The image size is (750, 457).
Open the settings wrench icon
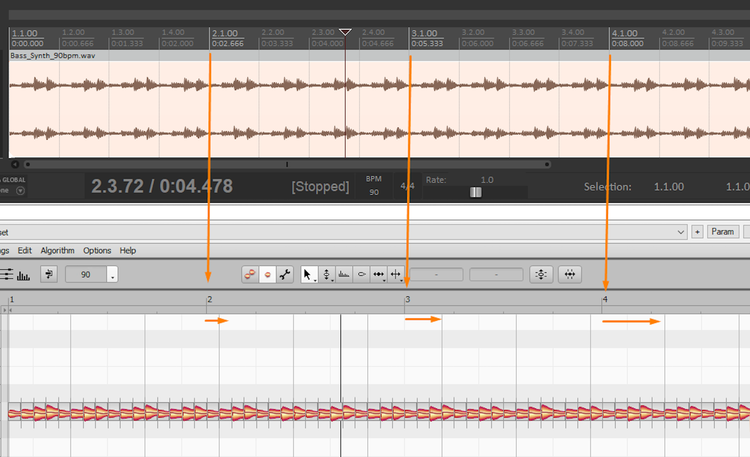(284, 274)
